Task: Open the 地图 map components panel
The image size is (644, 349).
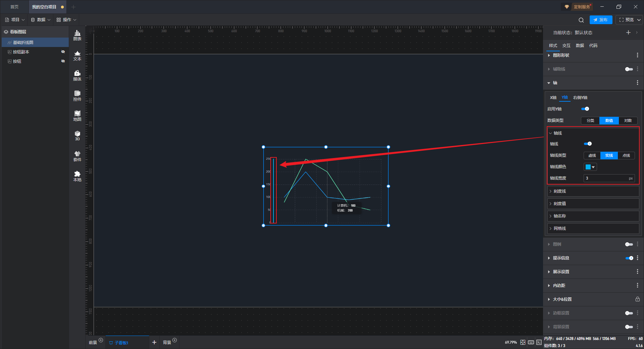Action: tap(77, 116)
